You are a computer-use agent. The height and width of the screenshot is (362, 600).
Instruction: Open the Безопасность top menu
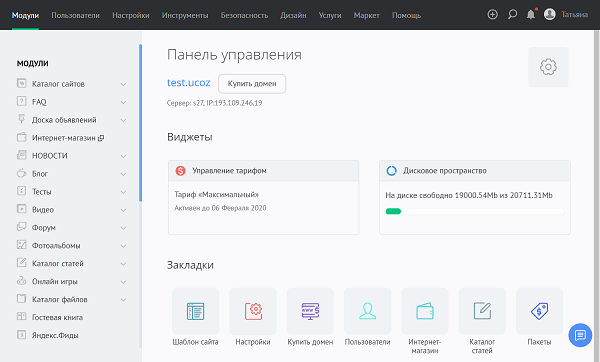coord(244,15)
